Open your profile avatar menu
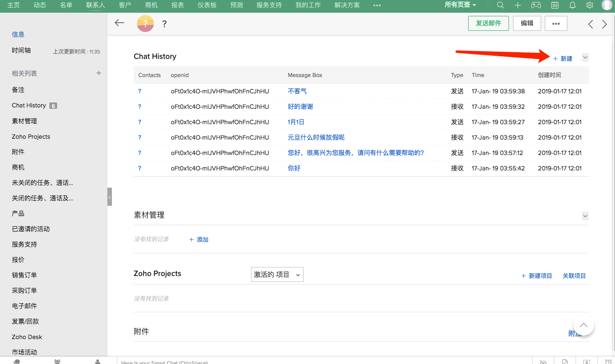Viewport: 615px width, 364px height. click(608, 5)
